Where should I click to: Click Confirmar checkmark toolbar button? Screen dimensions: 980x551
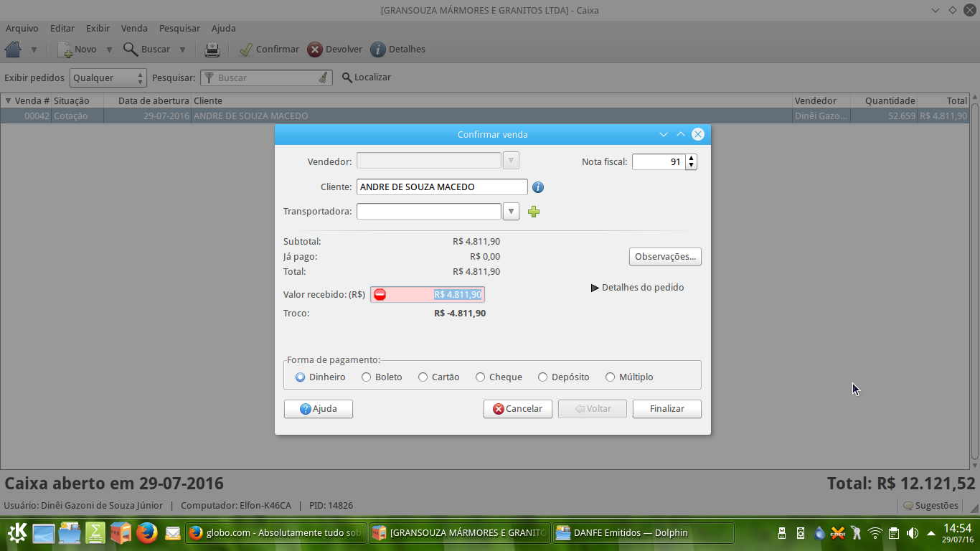pyautogui.click(x=269, y=50)
